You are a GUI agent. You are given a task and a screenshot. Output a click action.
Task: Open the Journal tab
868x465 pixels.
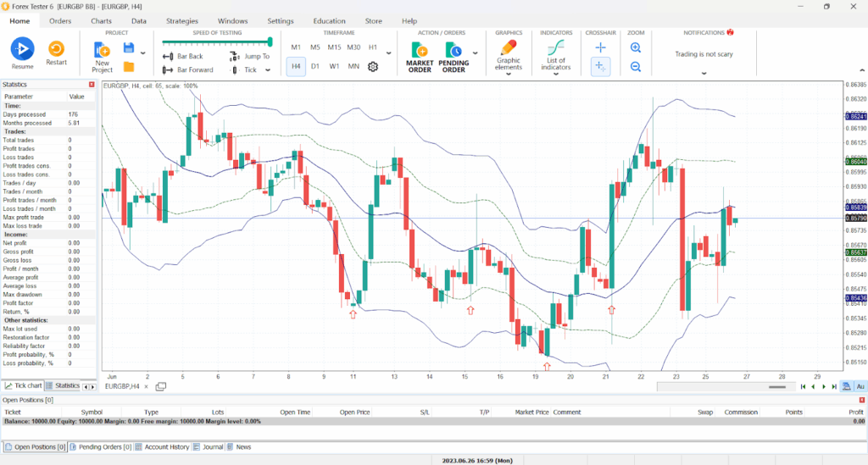pos(209,446)
